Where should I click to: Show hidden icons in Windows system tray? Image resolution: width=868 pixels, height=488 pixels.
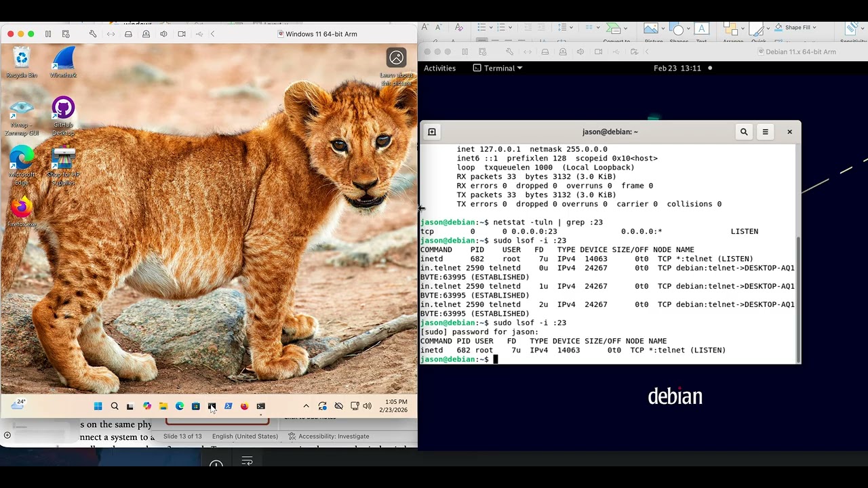click(x=306, y=406)
